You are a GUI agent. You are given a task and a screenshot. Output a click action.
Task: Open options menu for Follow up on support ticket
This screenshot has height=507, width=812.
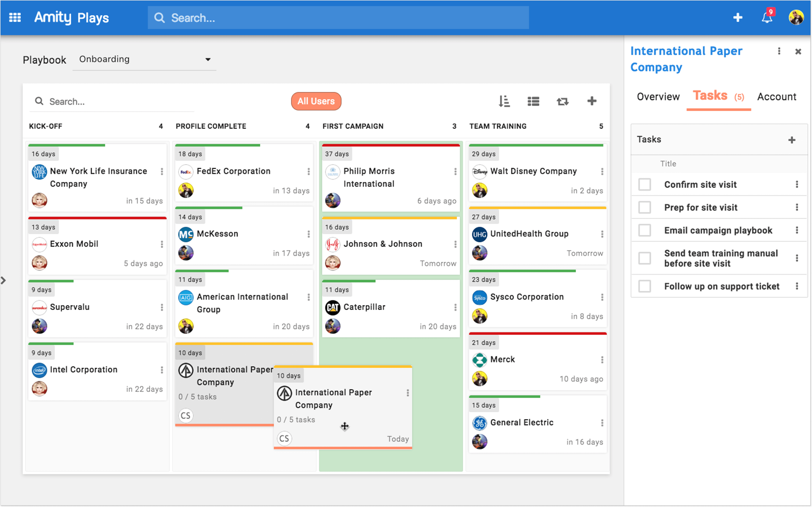[x=797, y=286]
